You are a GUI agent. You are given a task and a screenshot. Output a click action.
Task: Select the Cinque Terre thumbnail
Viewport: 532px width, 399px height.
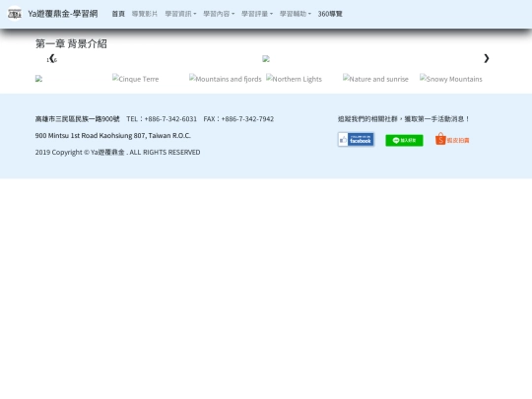(x=135, y=79)
